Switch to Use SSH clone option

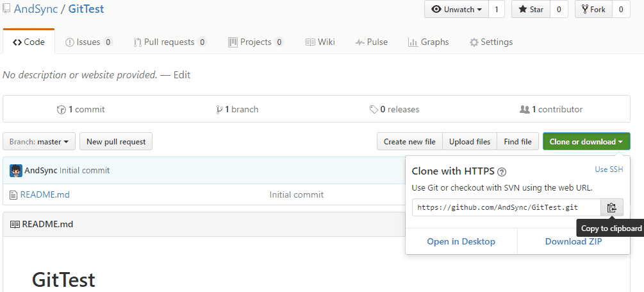tap(609, 169)
